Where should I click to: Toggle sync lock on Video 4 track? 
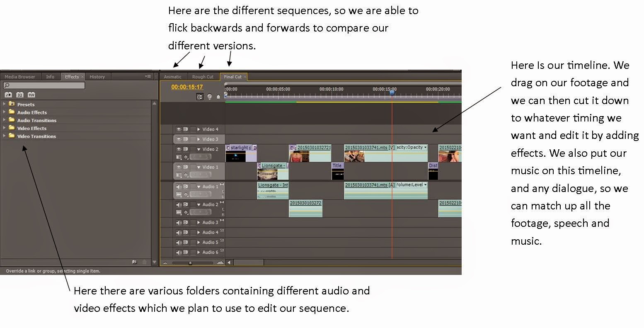[x=186, y=129]
